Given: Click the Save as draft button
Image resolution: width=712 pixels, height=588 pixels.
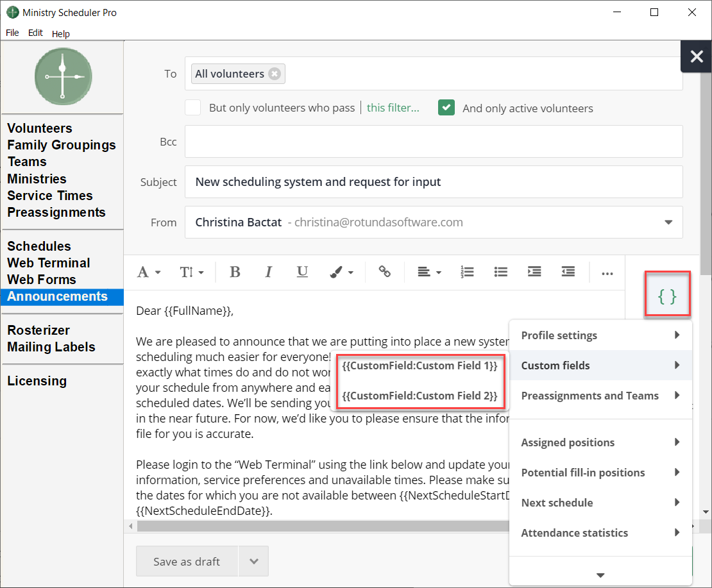Looking at the screenshot, I should [x=187, y=562].
